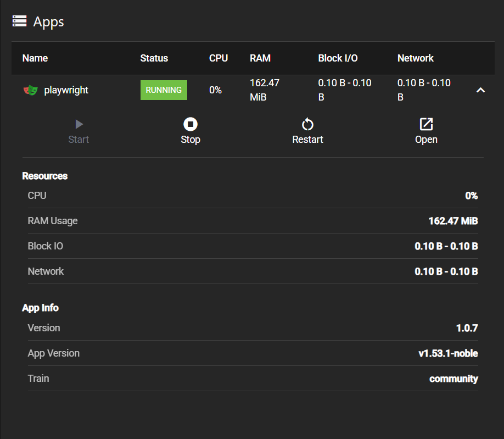Click the App Version value v1.53.1-noble

[448, 353]
